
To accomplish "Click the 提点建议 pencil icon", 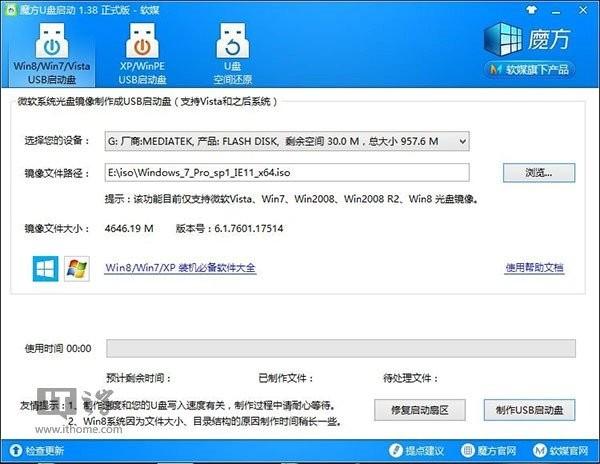I will 396,451.
